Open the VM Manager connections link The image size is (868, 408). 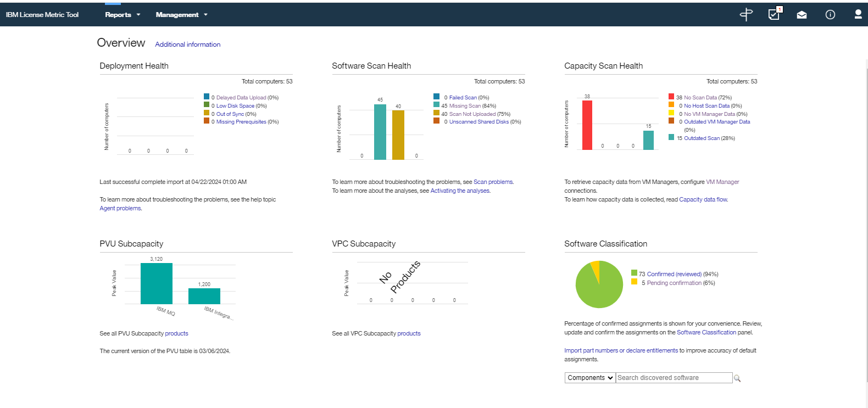coord(722,182)
